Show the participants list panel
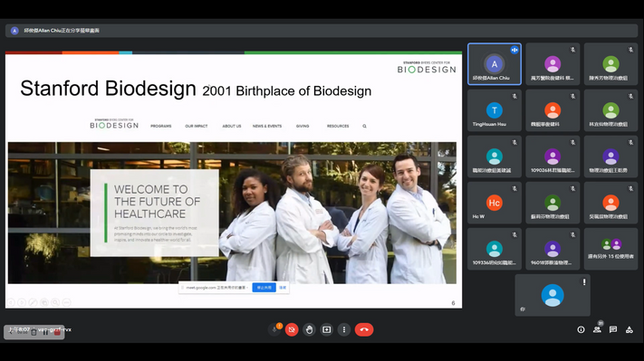 pyautogui.click(x=597, y=330)
